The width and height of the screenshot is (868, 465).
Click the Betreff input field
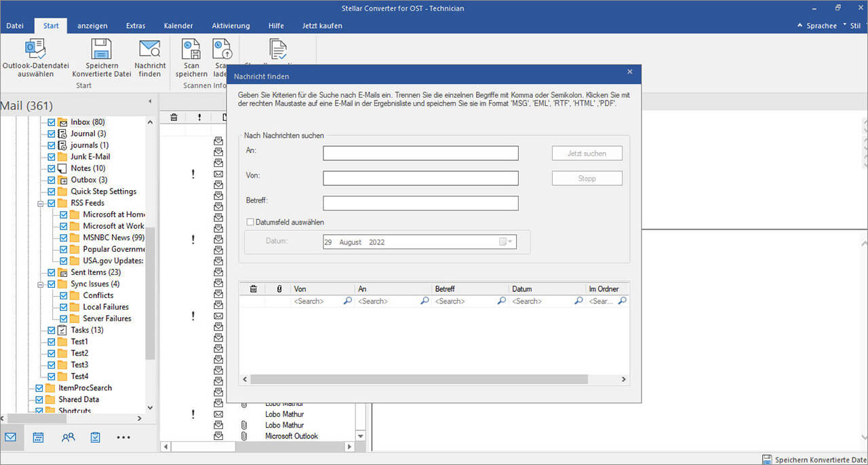420,203
